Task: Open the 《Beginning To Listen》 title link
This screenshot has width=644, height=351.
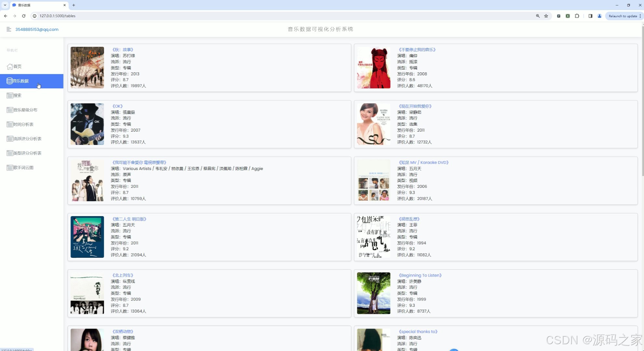Action: (x=420, y=275)
